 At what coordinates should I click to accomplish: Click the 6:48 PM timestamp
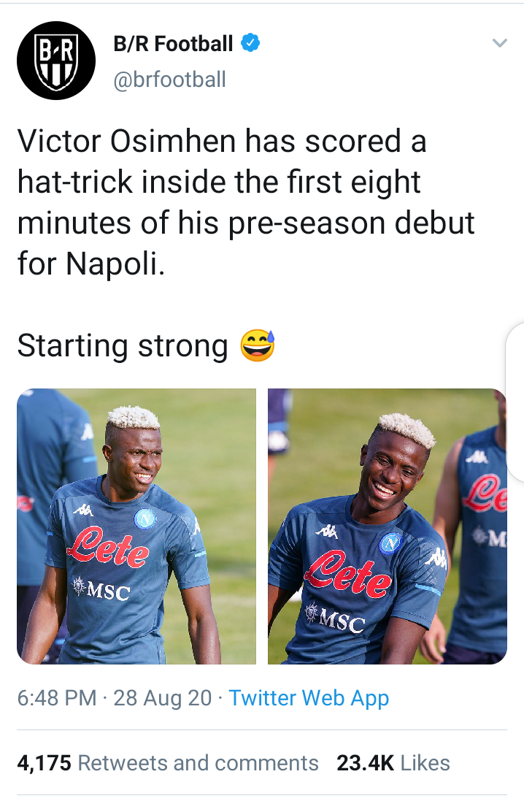point(57,698)
